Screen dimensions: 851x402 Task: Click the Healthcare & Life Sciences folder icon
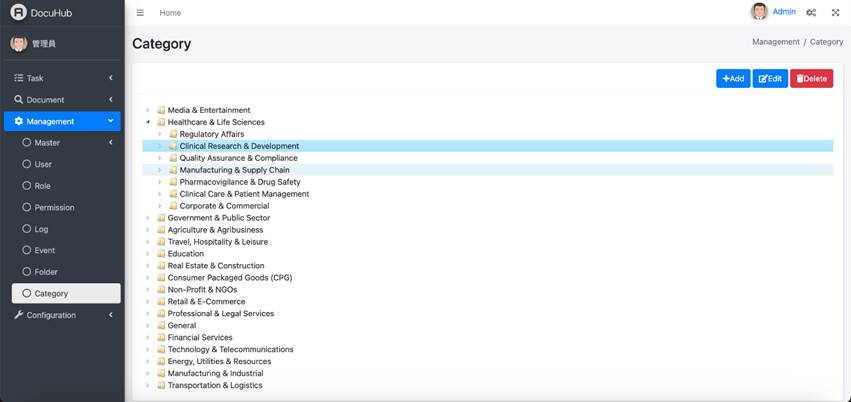(161, 122)
